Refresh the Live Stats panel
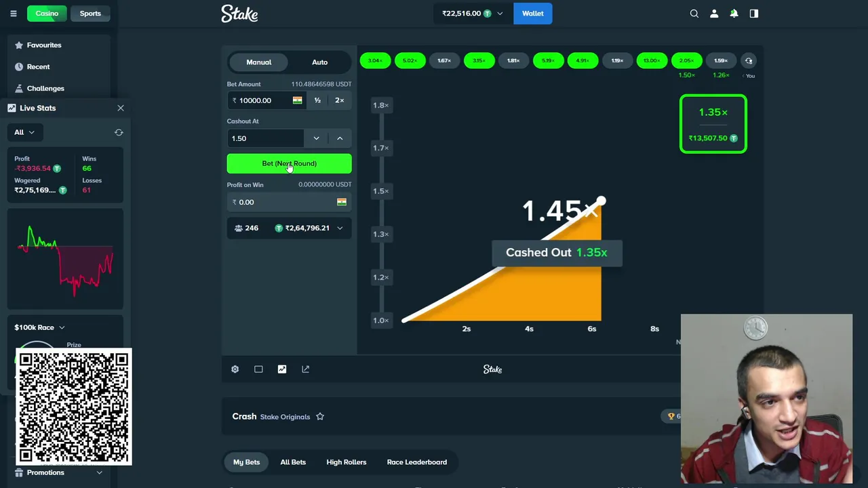The width and height of the screenshot is (868, 488). (119, 132)
